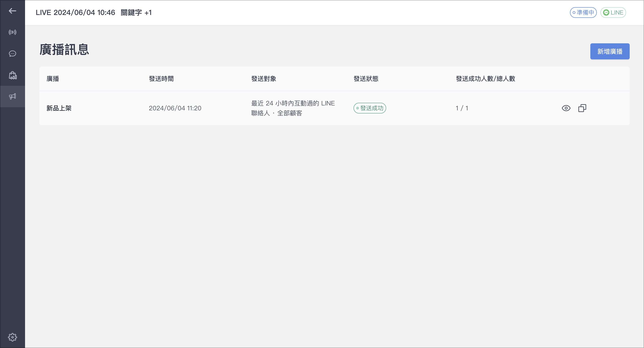
Task: View the 新品上架 broadcast with eye icon
Action: pyautogui.click(x=566, y=108)
